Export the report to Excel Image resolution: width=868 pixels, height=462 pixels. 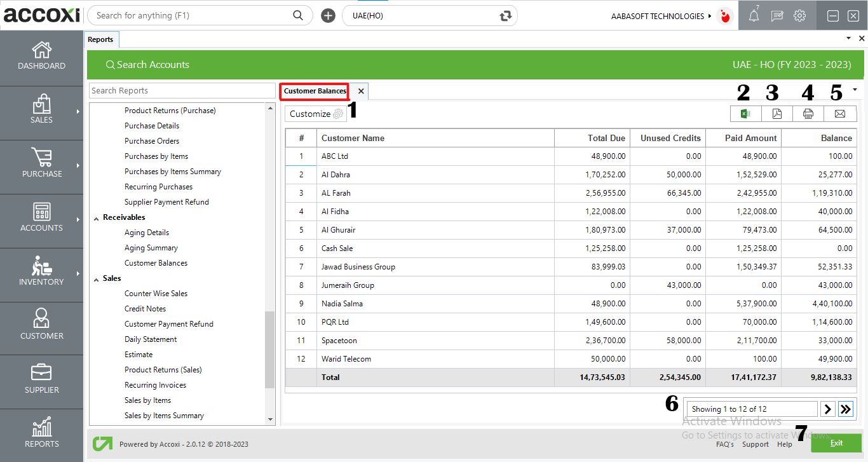tap(745, 113)
